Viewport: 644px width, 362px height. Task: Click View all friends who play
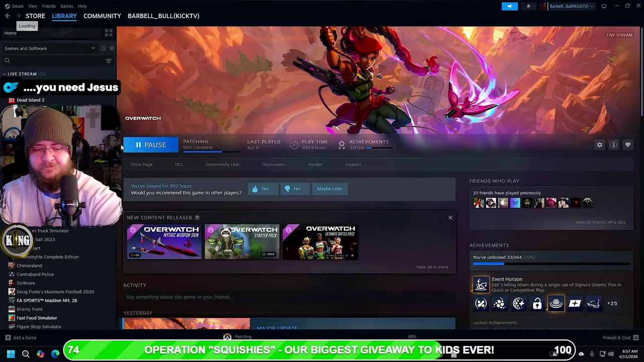(x=600, y=222)
